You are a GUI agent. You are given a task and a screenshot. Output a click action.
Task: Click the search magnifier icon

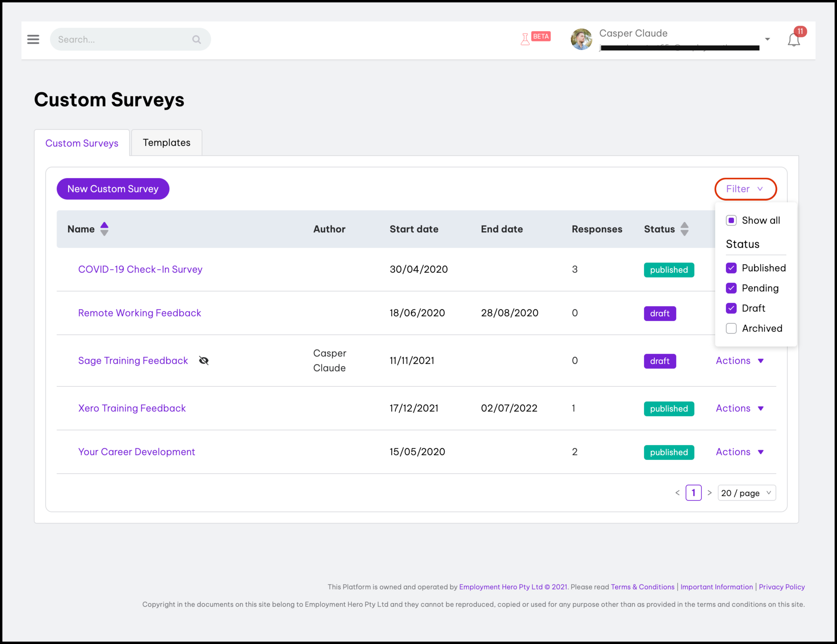coord(197,40)
